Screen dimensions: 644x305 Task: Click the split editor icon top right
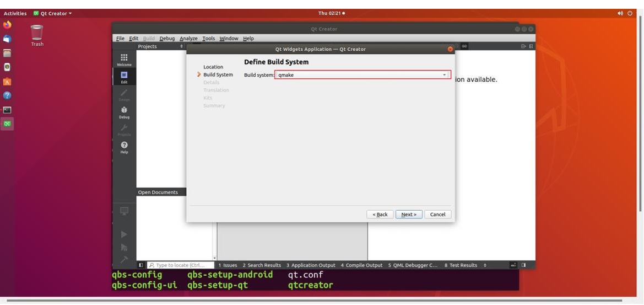pyautogui.click(x=523, y=46)
